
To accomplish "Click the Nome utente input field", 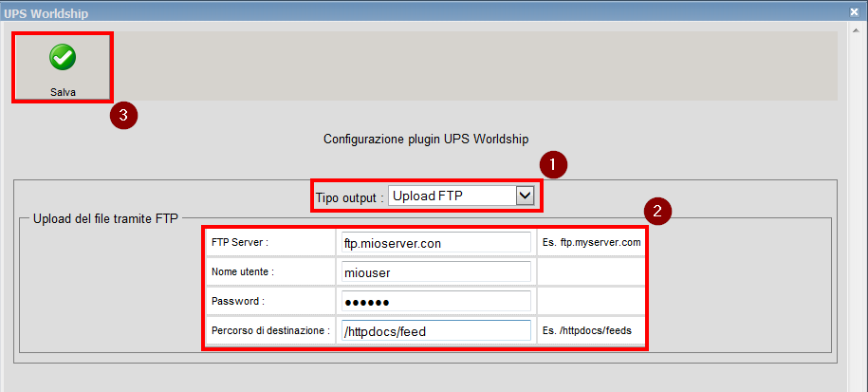I will click(x=436, y=272).
